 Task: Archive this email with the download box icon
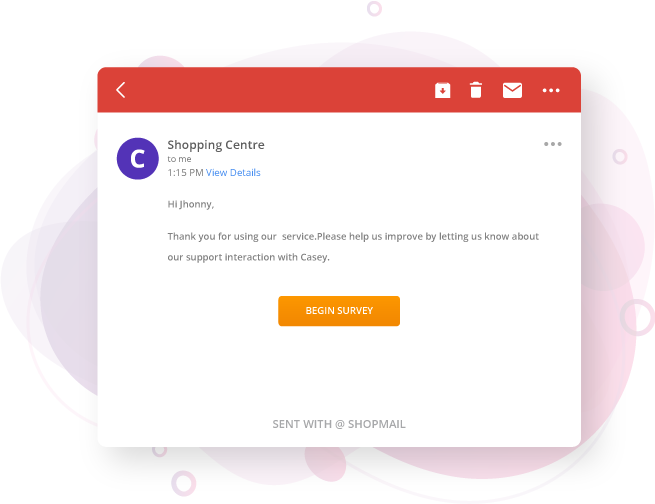click(442, 90)
